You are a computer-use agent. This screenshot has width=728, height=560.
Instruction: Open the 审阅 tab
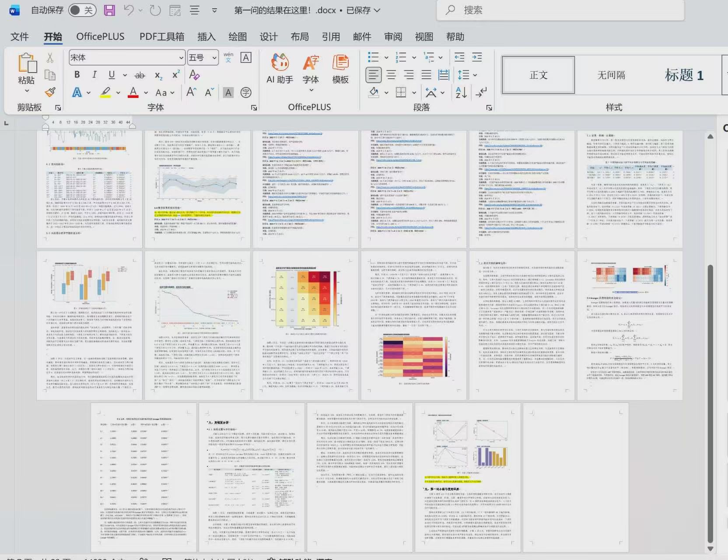click(x=393, y=37)
